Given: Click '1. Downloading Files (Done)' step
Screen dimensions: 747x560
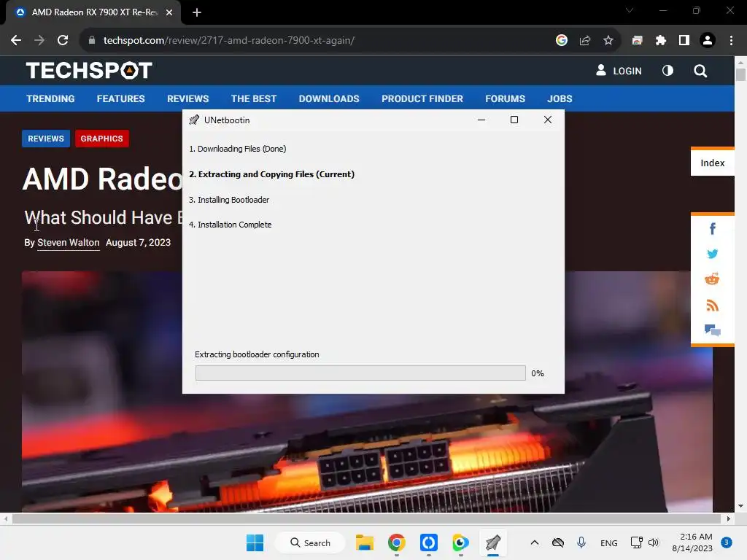Looking at the screenshot, I should (x=237, y=149).
